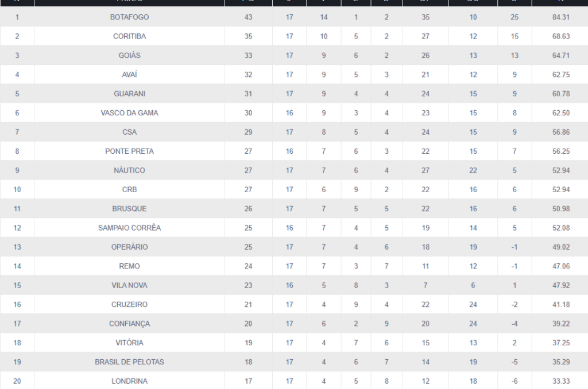The image size is (588, 389).
Task: Select the LONDRINA team name
Action: click(x=129, y=381)
